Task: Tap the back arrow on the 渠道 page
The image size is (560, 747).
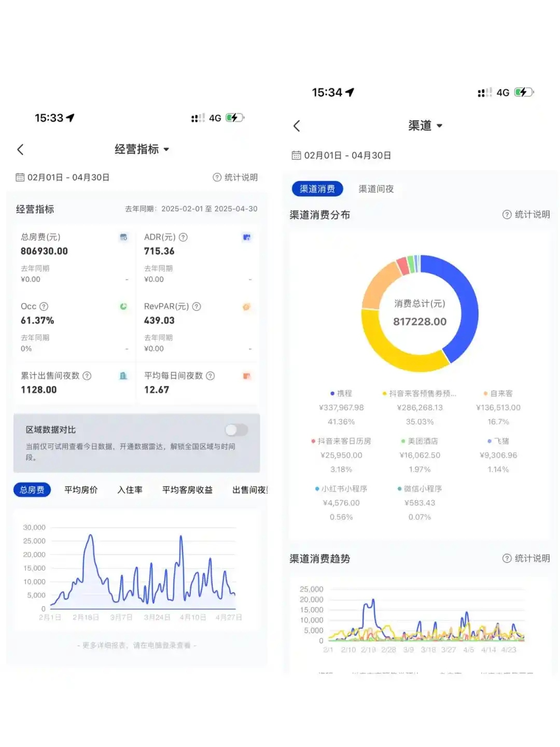Action: pos(296,126)
